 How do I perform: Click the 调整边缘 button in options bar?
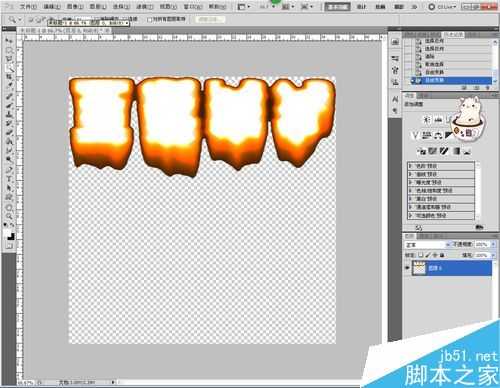[210, 20]
